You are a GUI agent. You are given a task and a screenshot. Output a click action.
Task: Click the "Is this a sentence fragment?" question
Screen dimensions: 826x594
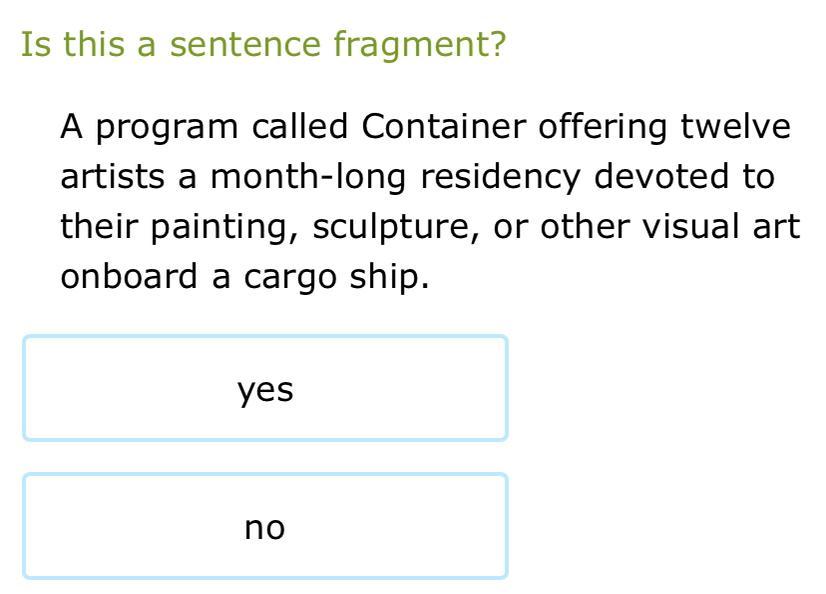(x=264, y=45)
